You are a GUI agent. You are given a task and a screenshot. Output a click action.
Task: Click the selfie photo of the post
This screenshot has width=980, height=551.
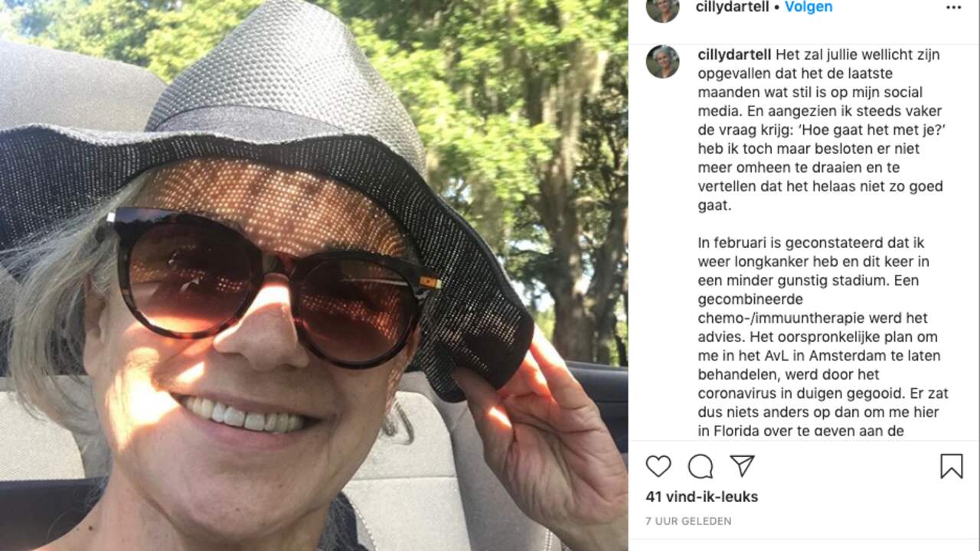tap(314, 275)
